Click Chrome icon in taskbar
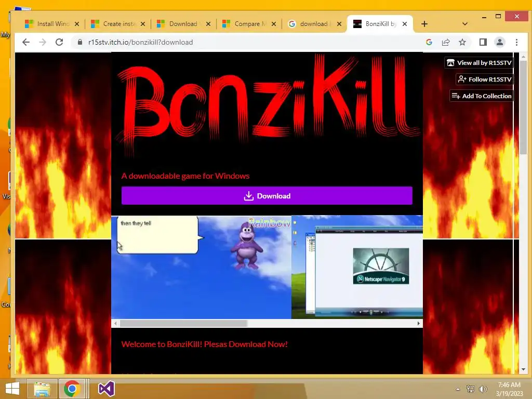Viewport: 532px width, 399px height. point(72,389)
